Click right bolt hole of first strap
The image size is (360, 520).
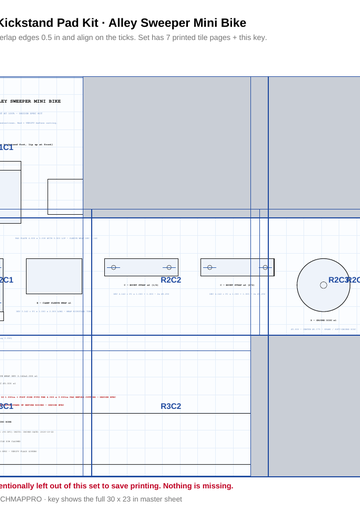click(x=169, y=267)
